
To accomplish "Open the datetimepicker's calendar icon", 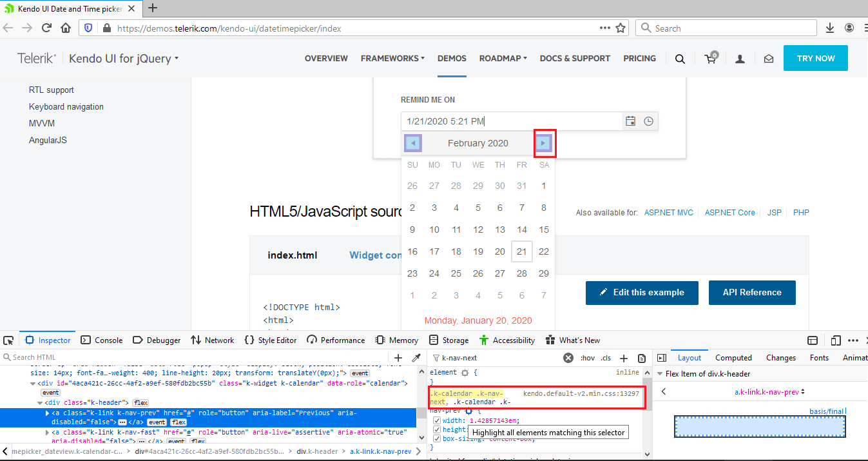I will [x=630, y=121].
